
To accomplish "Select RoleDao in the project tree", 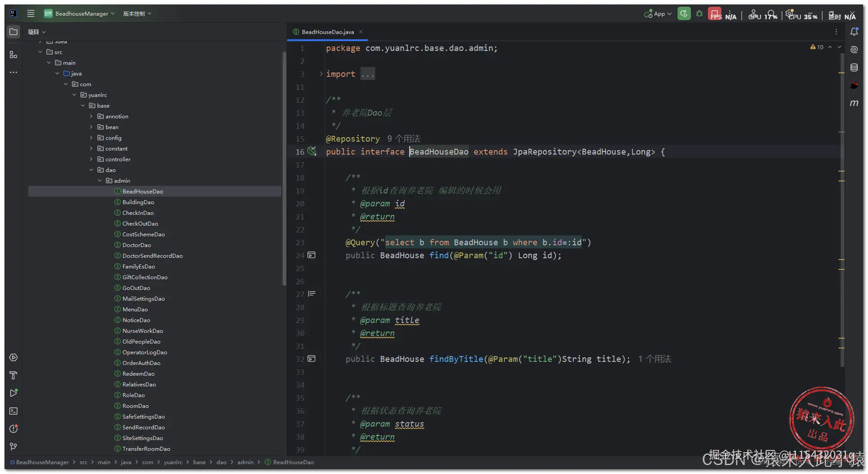I will [x=134, y=395].
